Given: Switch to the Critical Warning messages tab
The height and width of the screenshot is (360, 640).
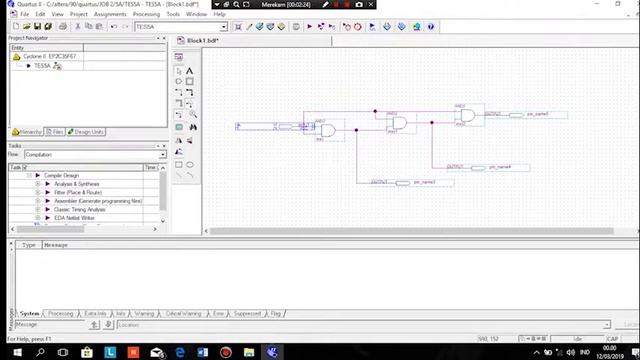Looking at the screenshot, I should (x=183, y=313).
